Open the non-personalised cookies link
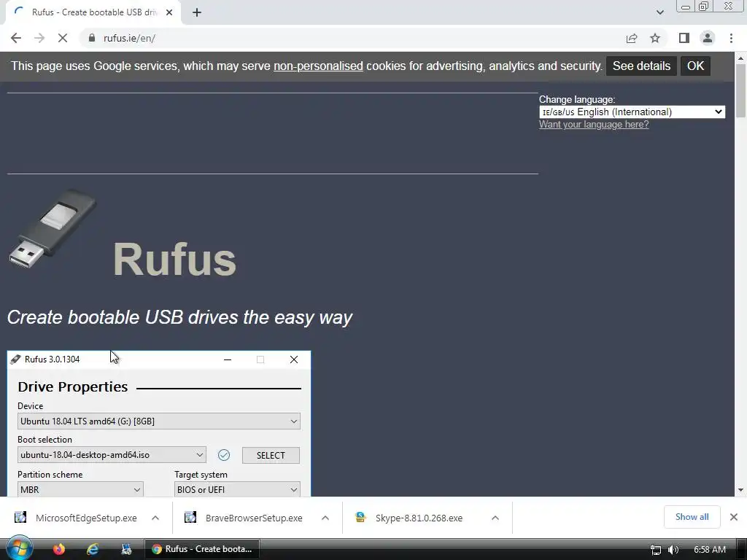The height and width of the screenshot is (560, 747). click(x=318, y=66)
